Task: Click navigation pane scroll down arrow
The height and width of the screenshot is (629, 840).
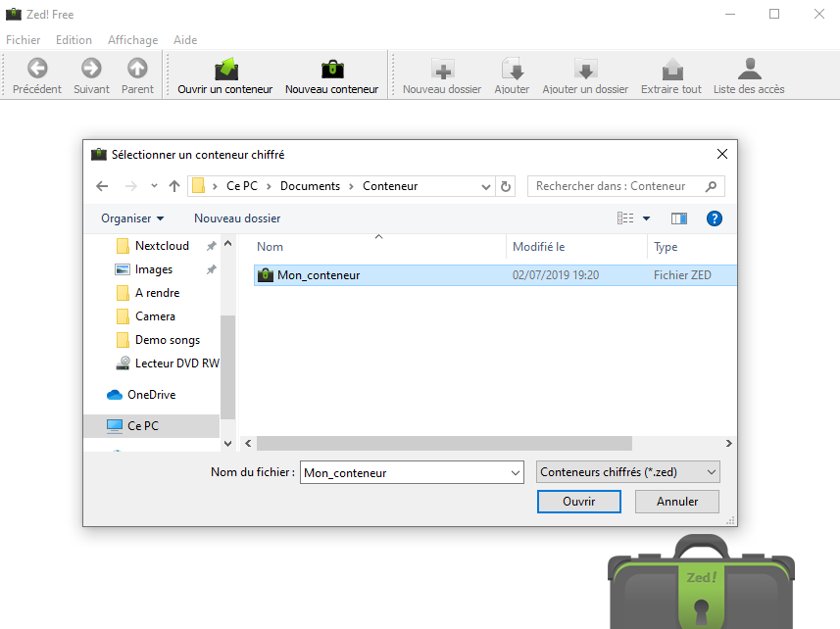Action: pyautogui.click(x=227, y=444)
